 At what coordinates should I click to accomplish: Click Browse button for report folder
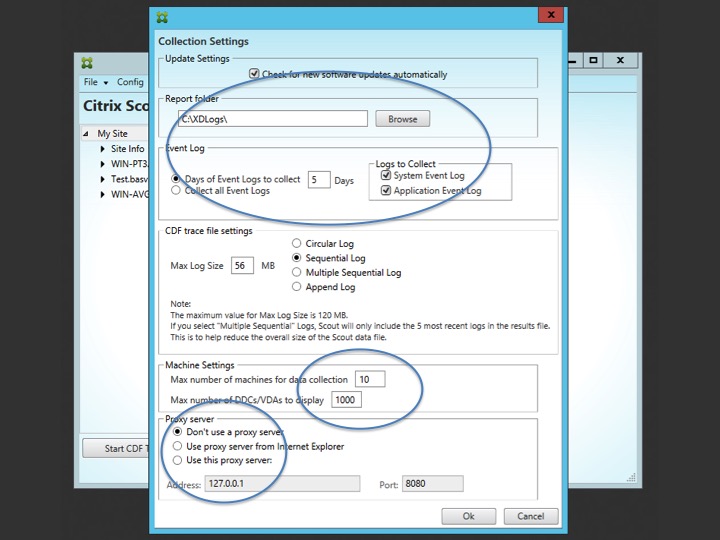tap(403, 119)
